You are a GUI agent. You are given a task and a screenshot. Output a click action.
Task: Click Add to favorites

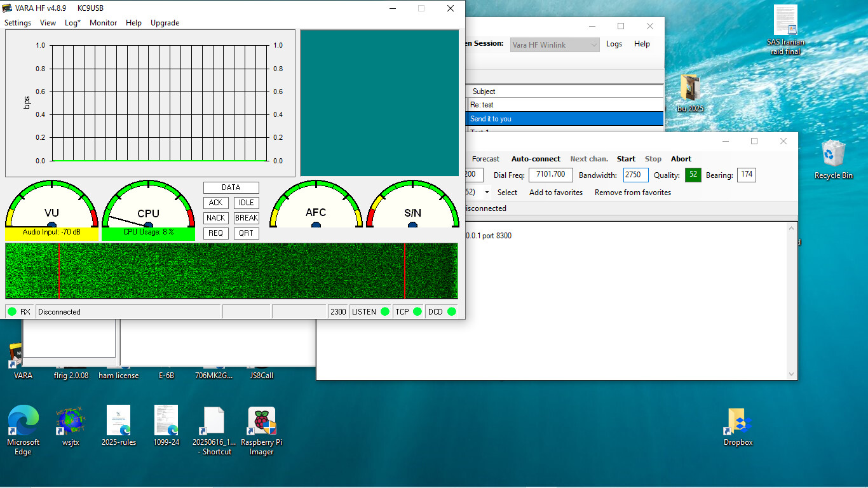[555, 193]
